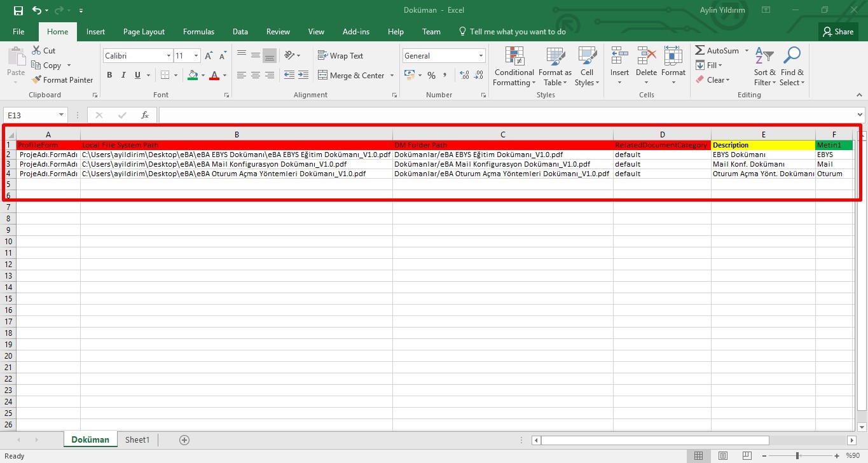The height and width of the screenshot is (463, 868).
Task: Click the Format Painter icon
Action: tap(36, 80)
